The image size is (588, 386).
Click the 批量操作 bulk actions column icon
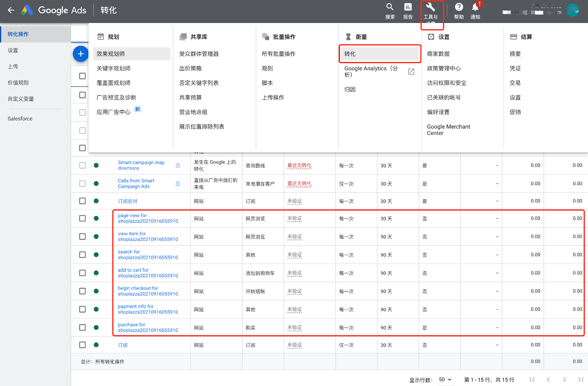point(266,37)
